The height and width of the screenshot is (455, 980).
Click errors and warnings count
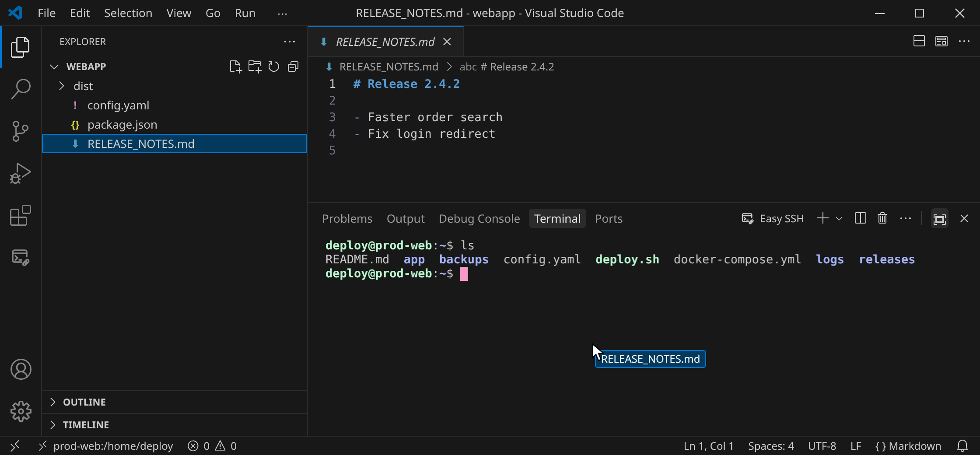(212, 446)
